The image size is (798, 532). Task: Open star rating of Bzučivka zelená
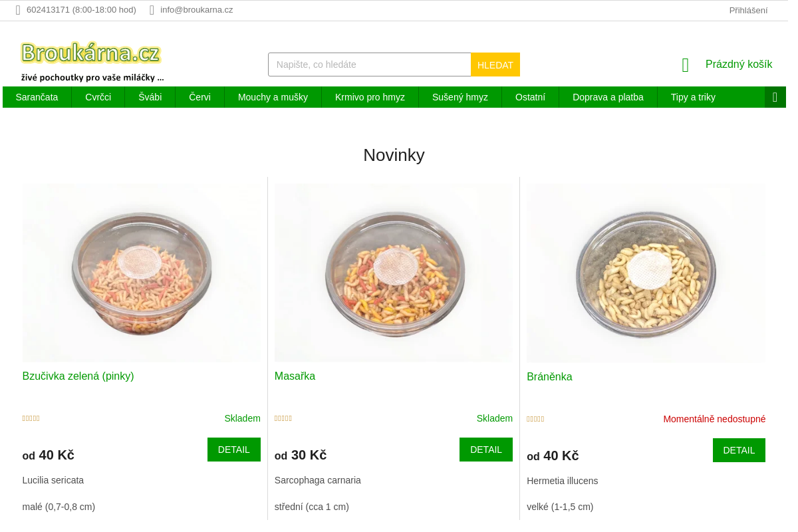click(x=31, y=418)
